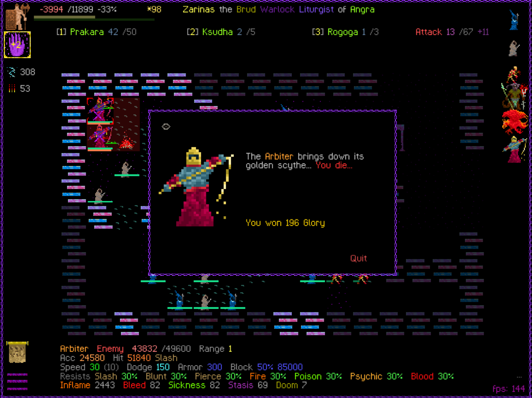Click the "Bleed 82" status value
This screenshot has width=532, height=398.
coord(141,385)
